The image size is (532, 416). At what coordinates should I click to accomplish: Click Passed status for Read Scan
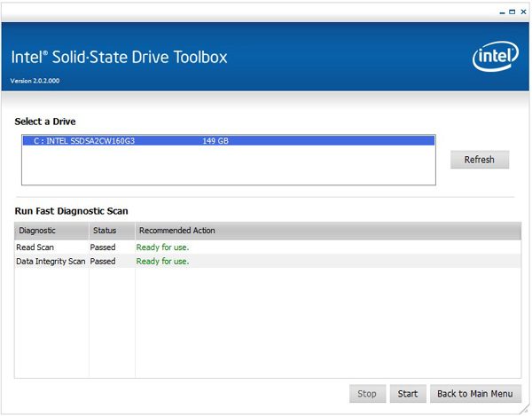click(x=103, y=247)
